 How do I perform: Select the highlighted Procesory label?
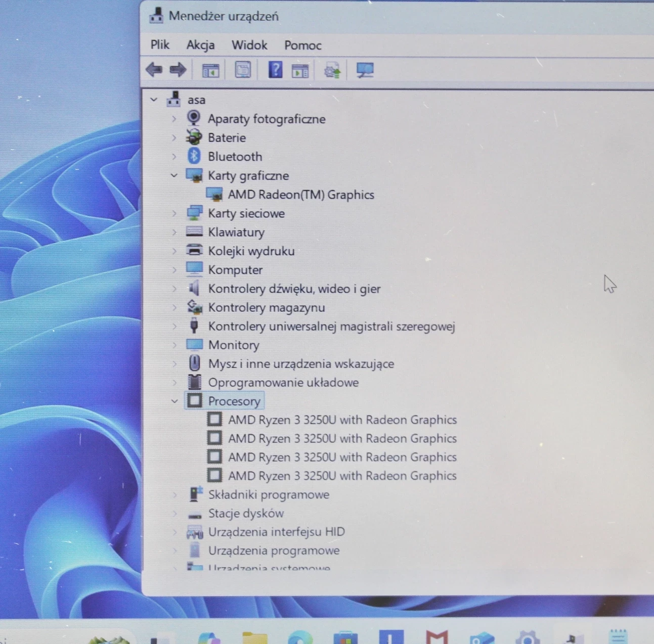pyautogui.click(x=234, y=401)
